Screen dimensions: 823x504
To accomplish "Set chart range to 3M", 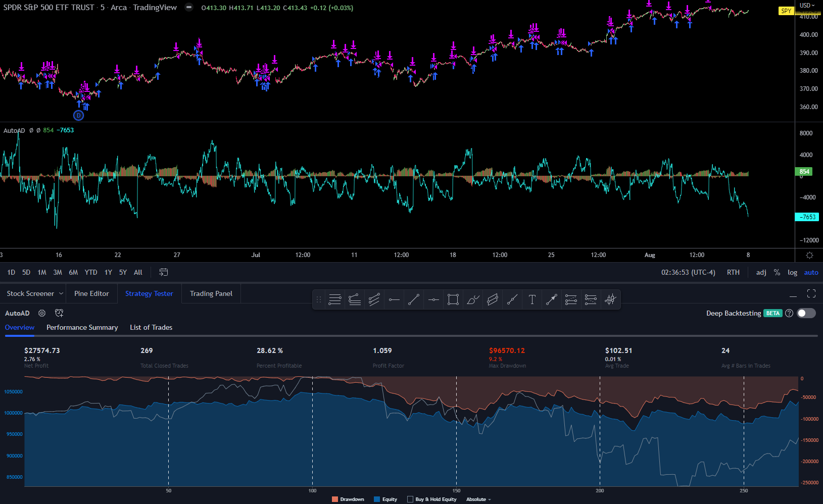I will coord(58,272).
